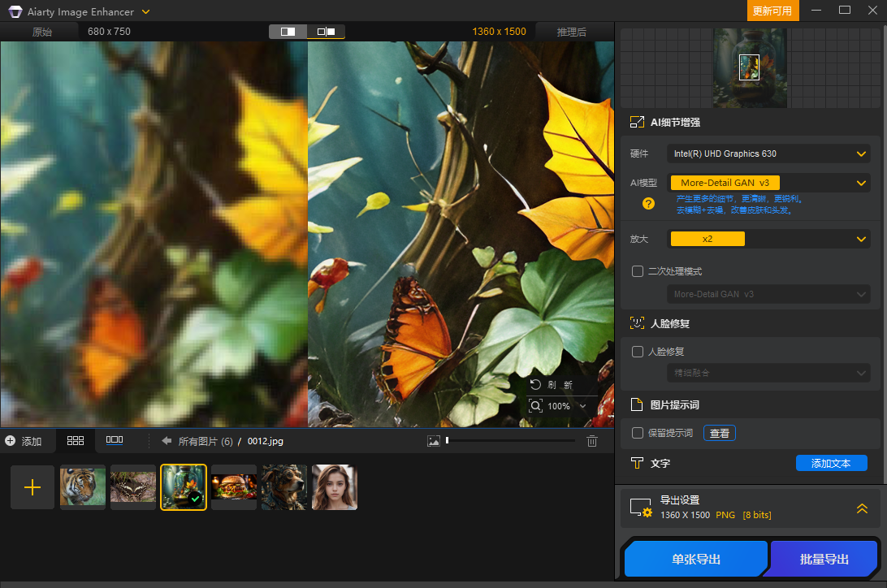This screenshot has width=887, height=588.
Task: Expand export settings with double chevron
Action: pos(862,508)
